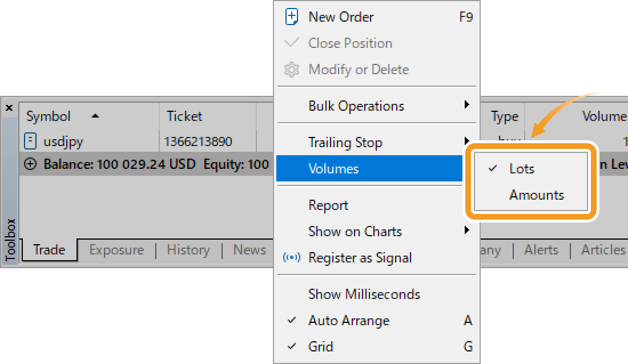Choose Modify or Delete menu entry
This screenshot has height=364, width=628.
pos(376,69)
